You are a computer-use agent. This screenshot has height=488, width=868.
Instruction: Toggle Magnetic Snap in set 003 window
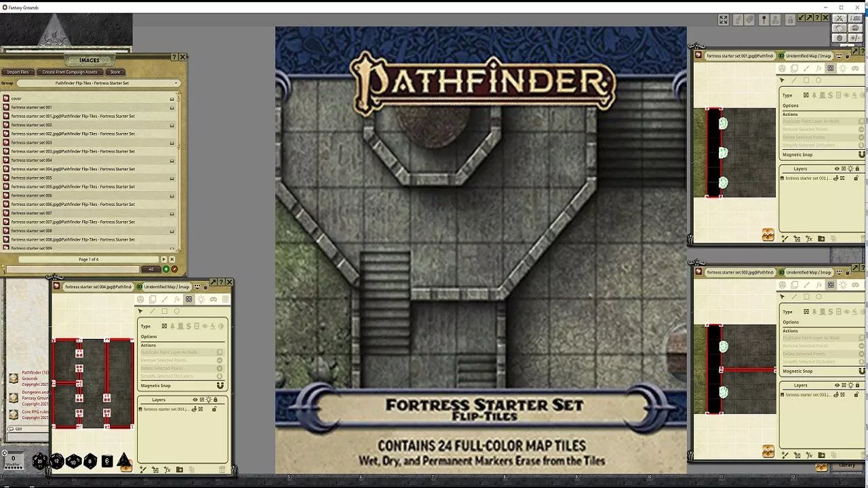862,371
